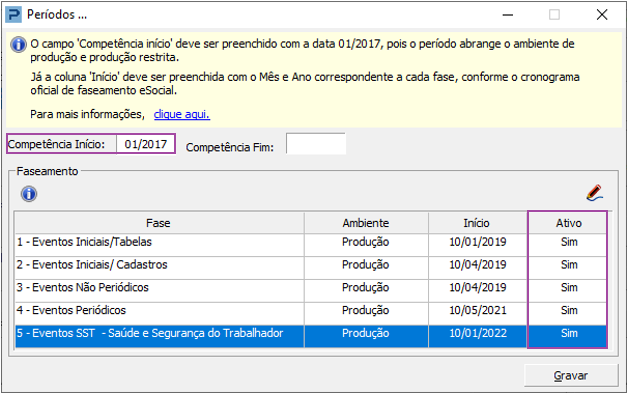The width and height of the screenshot is (629, 396).
Task: Minimize the Períodos window
Action: (508, 15)
